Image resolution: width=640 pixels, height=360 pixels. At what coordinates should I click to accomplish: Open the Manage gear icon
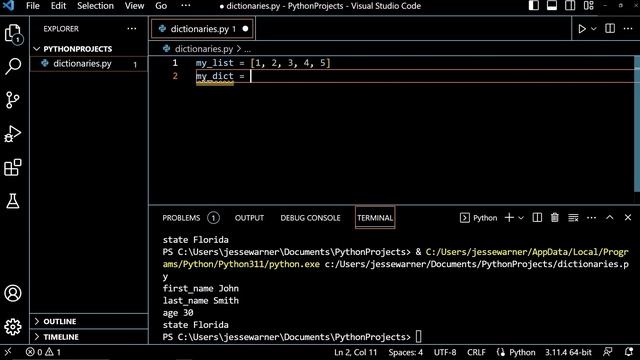[x=13, y=327]
